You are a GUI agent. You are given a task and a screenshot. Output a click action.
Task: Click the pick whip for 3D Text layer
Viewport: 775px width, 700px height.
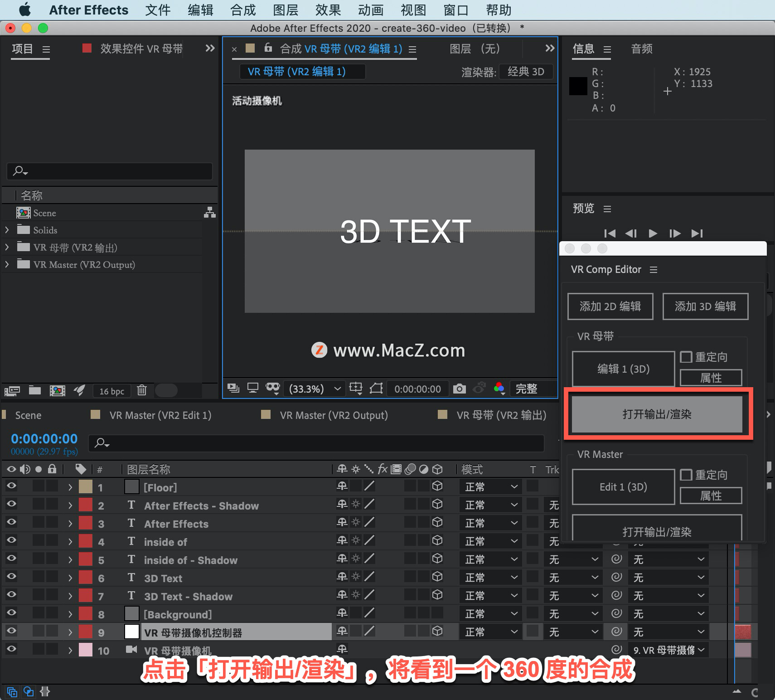tap(616, 577)
